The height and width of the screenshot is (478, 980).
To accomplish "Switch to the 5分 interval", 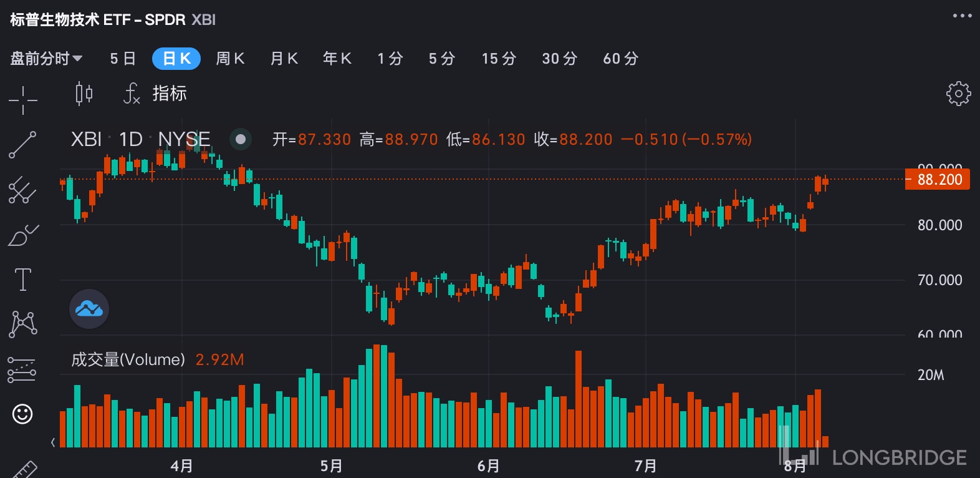I will pyautogui.click(x=442, y=59).
